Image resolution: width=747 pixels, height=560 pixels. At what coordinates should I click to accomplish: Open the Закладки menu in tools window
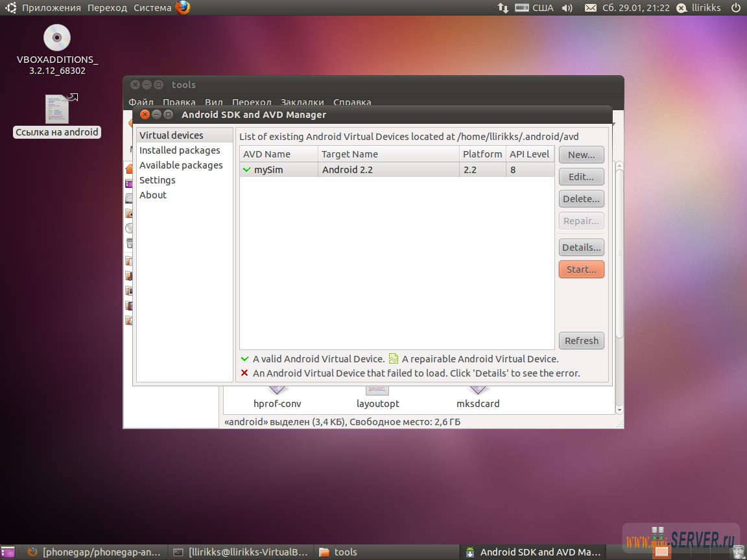302,102
